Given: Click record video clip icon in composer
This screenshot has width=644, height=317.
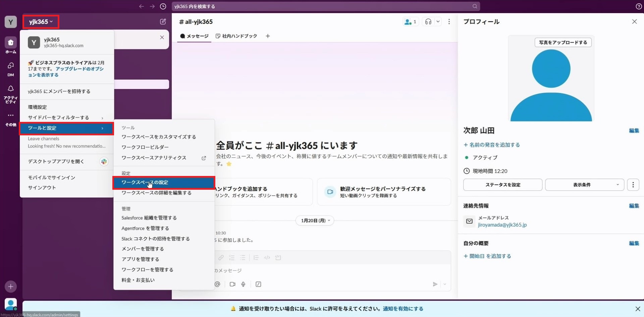Looking at the screenshot, I should [232, 284].
